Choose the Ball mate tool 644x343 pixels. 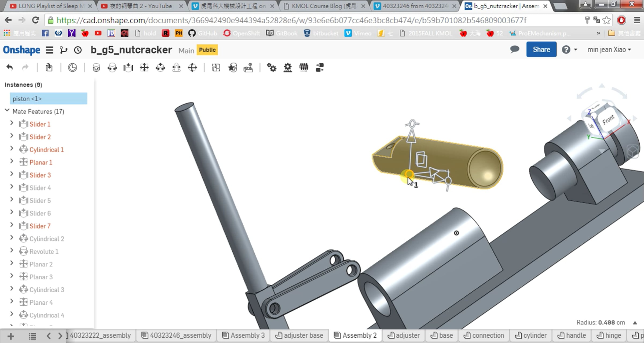point(192,67)
